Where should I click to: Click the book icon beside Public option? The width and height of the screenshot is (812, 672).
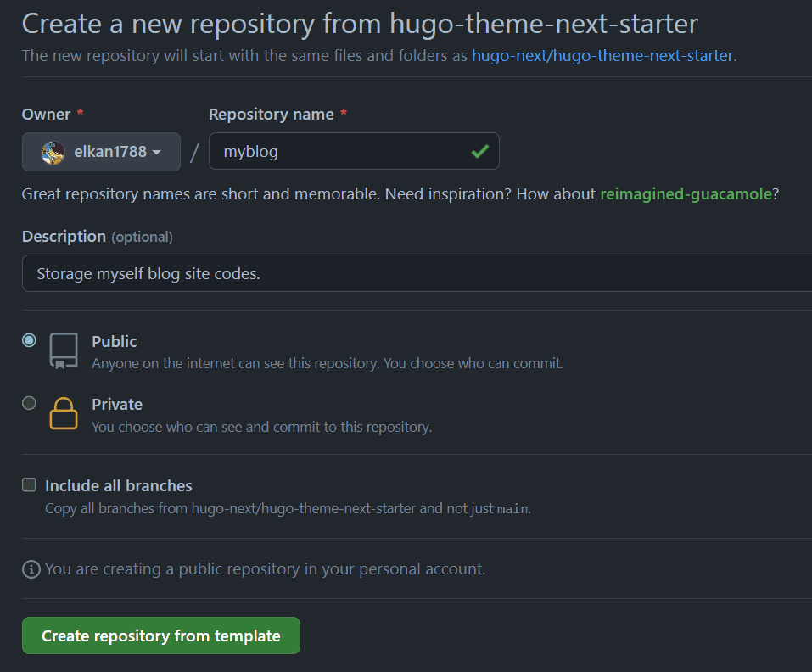[x=63, y=350]
